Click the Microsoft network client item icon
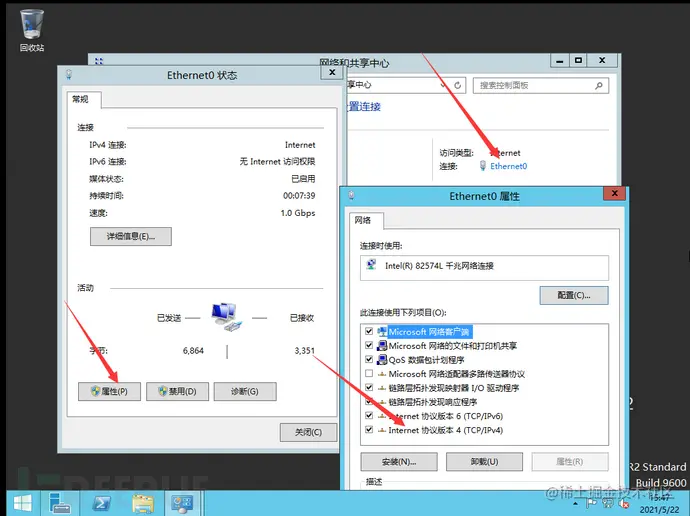Viewport: 690px width, 516px height. pyautogui.click(x=382, y=332)
